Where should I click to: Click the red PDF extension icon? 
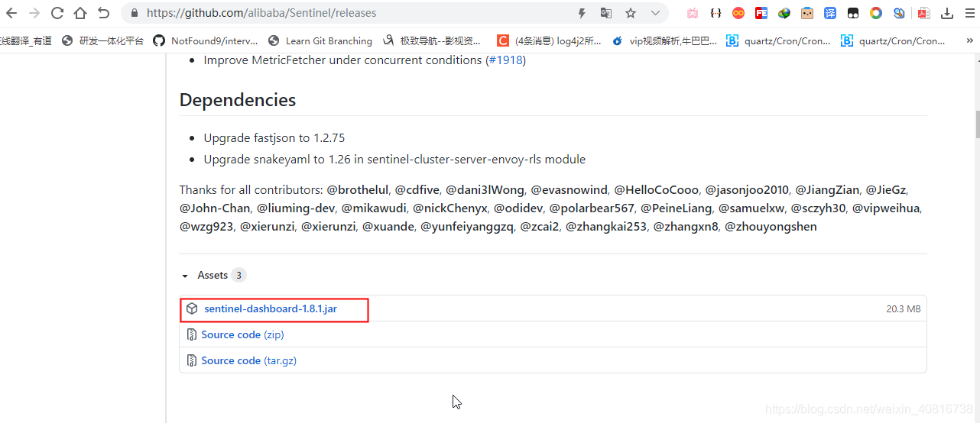tap(923, 13)
